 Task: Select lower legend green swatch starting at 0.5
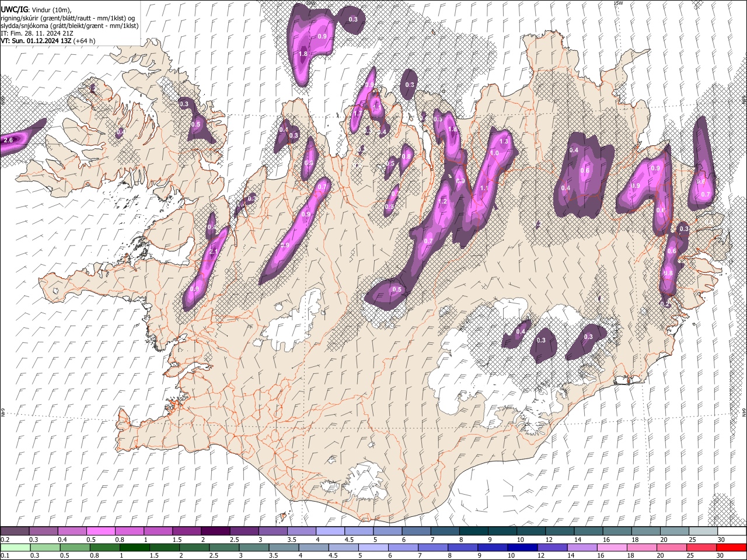point(74,548)
